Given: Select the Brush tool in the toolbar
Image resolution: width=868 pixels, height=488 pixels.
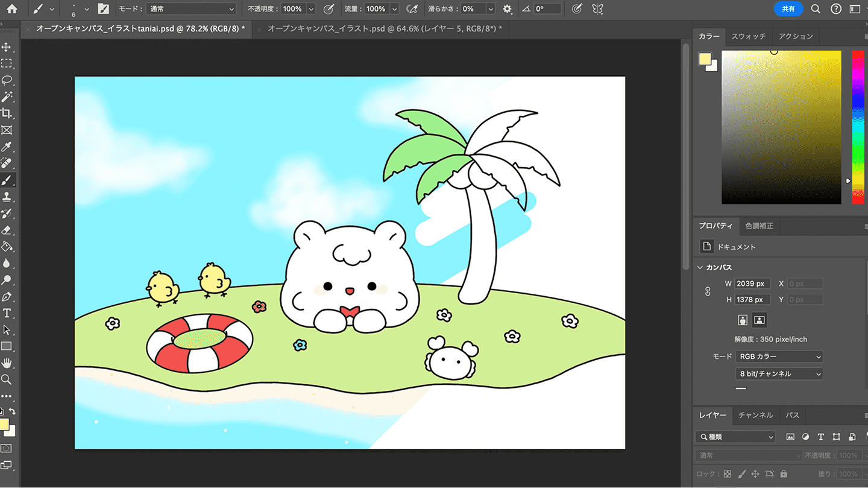Looking at the screenshot, I should (7, 180).
